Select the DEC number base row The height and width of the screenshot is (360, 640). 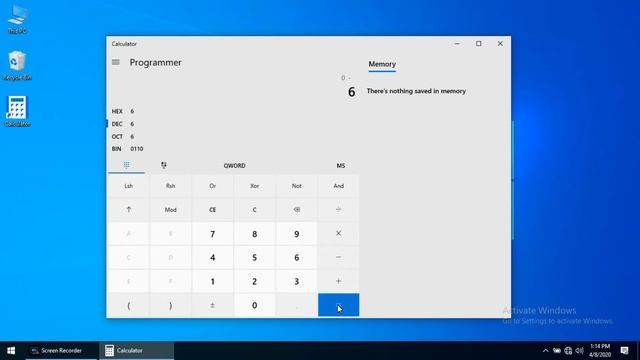point(233,124)
